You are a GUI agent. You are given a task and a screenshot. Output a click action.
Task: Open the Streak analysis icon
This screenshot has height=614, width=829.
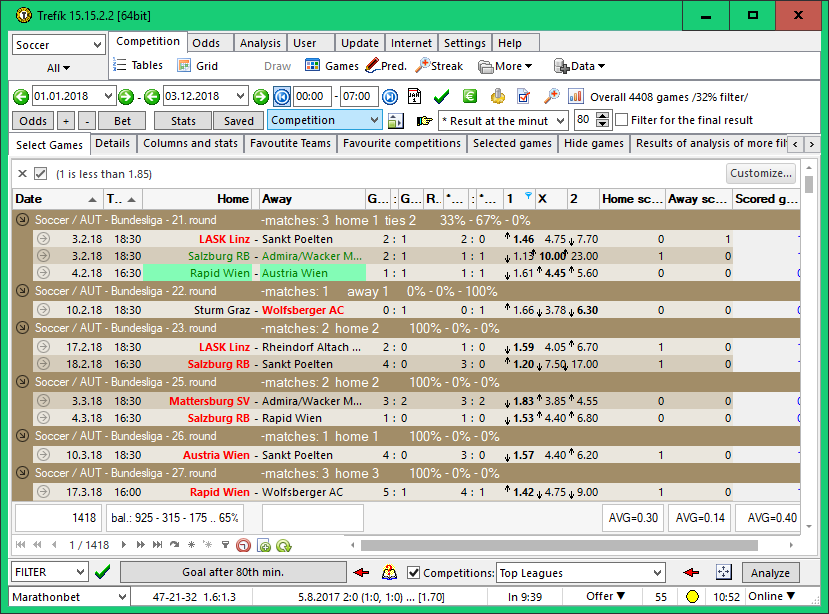click(x=424, y=66)
